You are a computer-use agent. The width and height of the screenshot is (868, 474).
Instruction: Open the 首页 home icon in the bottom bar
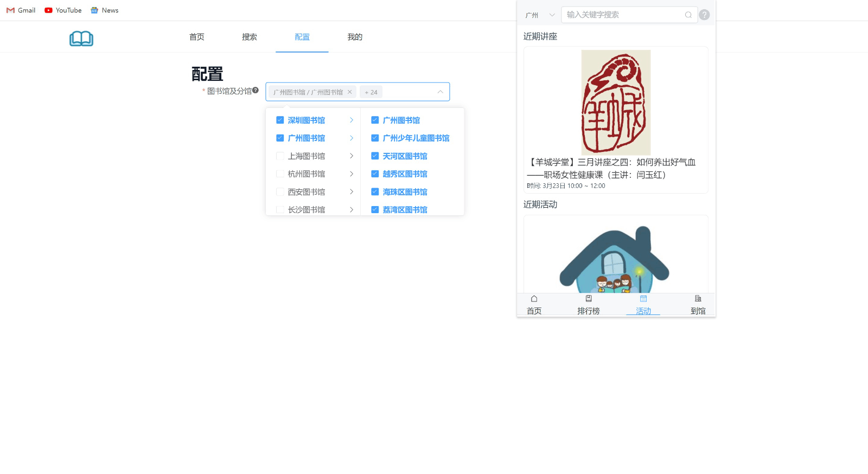pos(534,299)
